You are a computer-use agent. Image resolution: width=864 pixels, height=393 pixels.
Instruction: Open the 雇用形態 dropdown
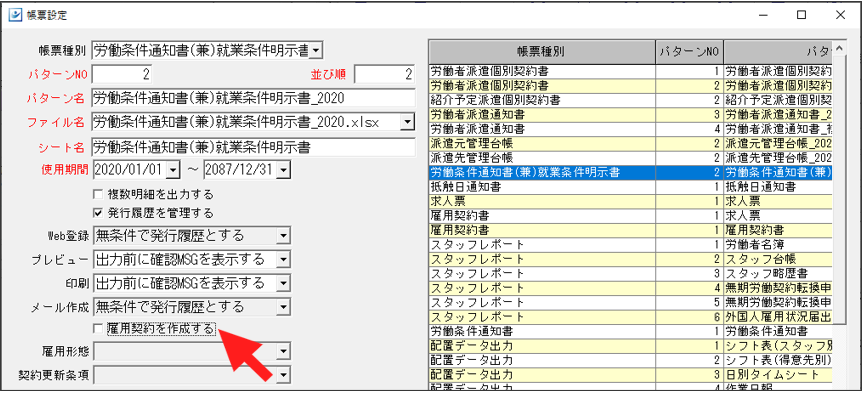click(283, 350)
